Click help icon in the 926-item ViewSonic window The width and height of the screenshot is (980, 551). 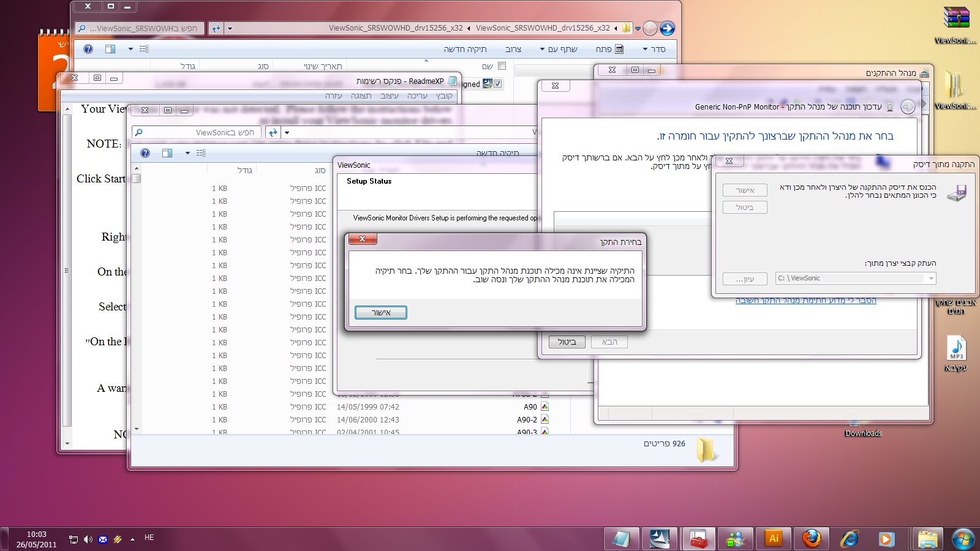click(145, 153)
